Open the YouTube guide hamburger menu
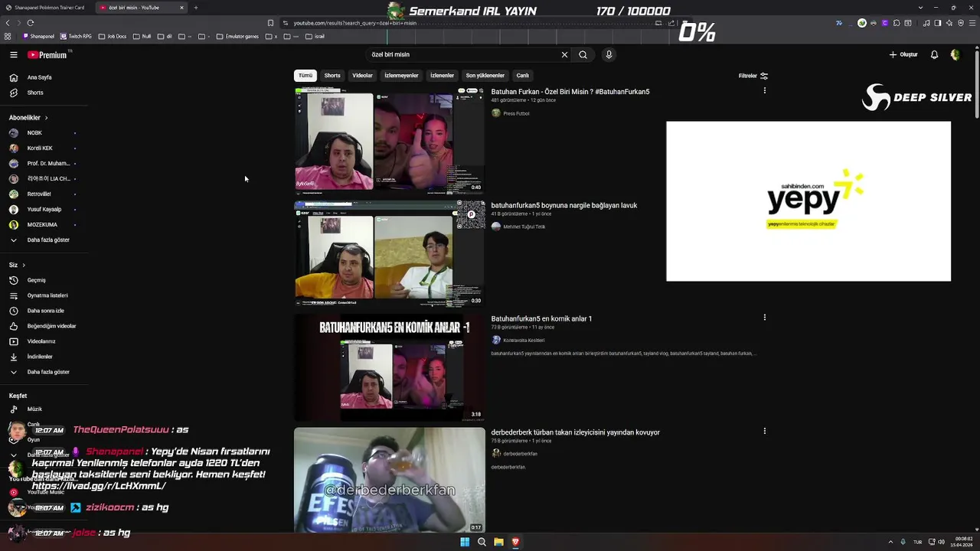This screenshot has width=980, height=551. (x=13, y=55)
